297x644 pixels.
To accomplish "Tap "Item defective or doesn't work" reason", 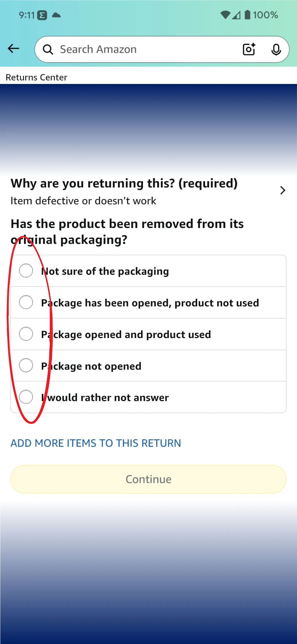I will (83, 201).
